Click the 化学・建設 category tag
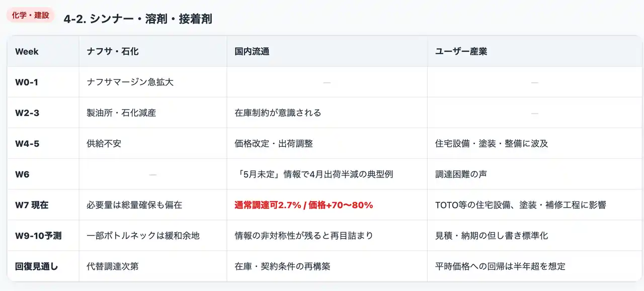Screen dimensions: 644x291 30,16
